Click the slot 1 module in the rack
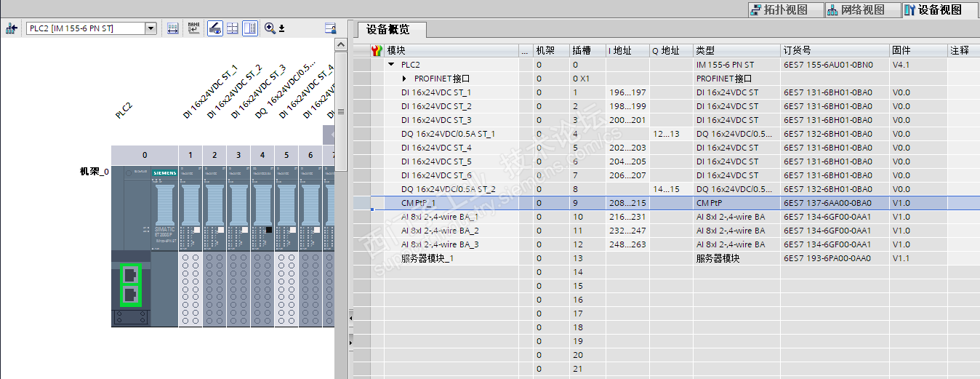This screenshot has height=379, width=980. [x=190, y=245]
